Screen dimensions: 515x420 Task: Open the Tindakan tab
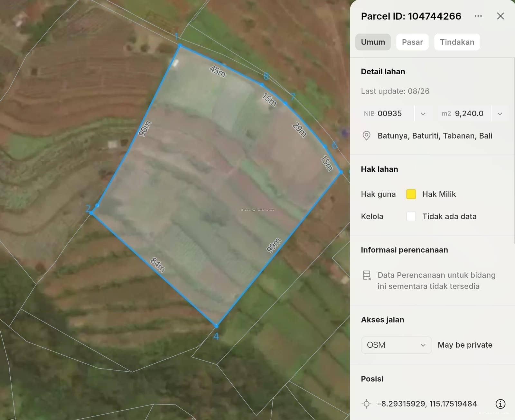(x=457, y=42)
